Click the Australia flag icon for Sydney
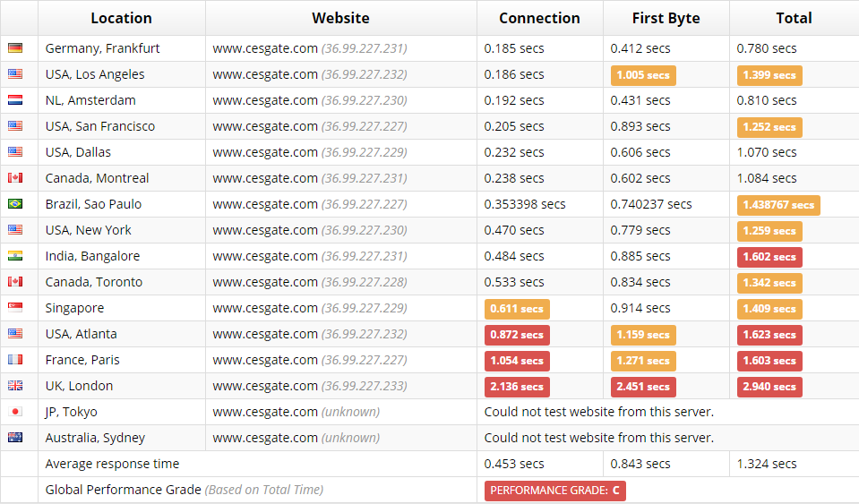This screenshot has height=504, width=859. click(15, 437)
